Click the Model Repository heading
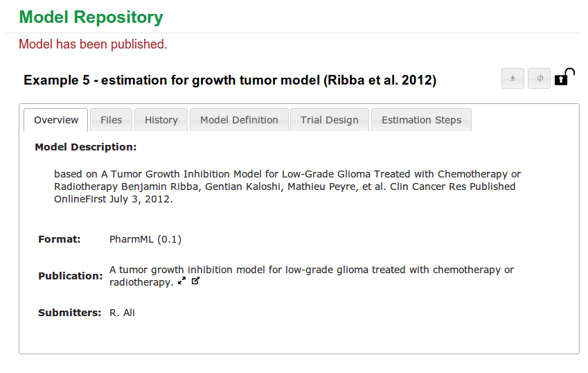The height and width of the screenshot is (373, 588). coord(91,17)
